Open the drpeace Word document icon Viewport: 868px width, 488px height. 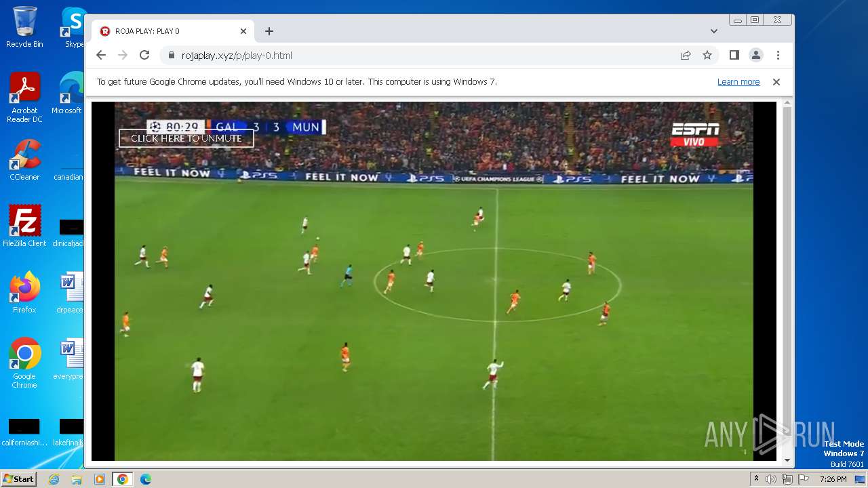click(70, 293)
